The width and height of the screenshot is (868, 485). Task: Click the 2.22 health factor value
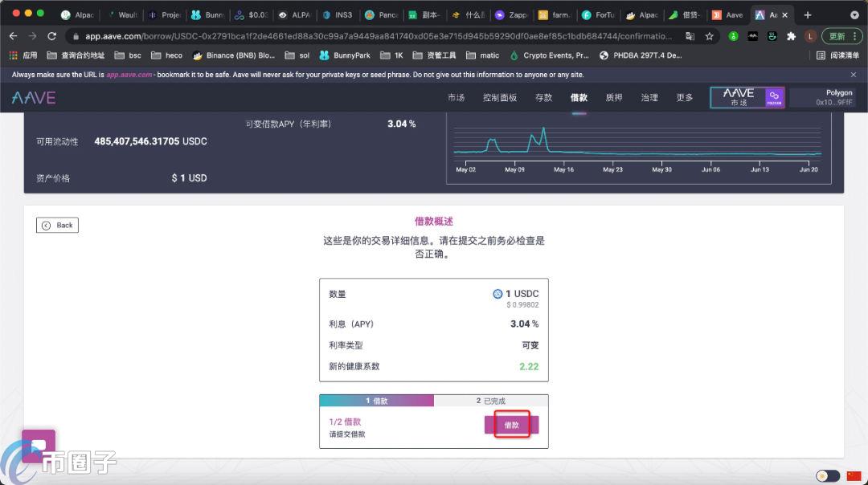pos(529,366)
